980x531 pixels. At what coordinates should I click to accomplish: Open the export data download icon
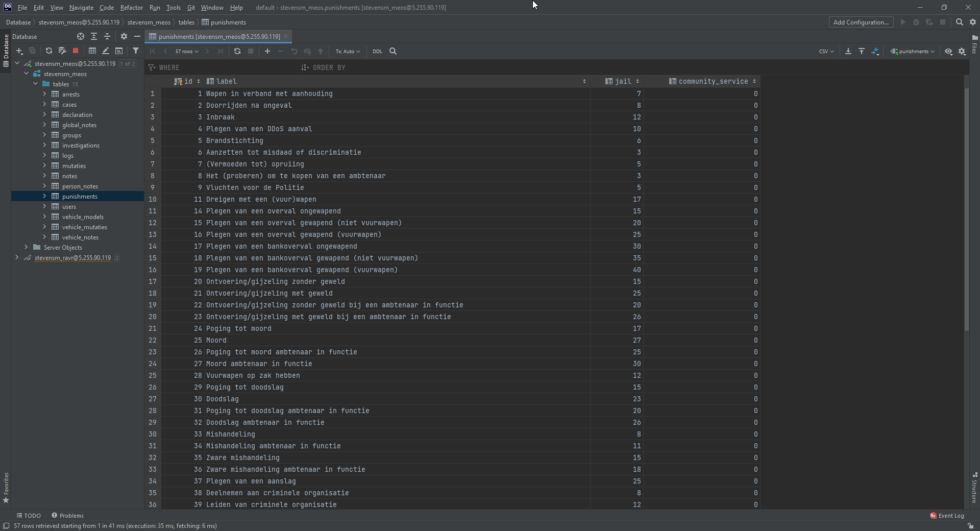tap(848, 51)
